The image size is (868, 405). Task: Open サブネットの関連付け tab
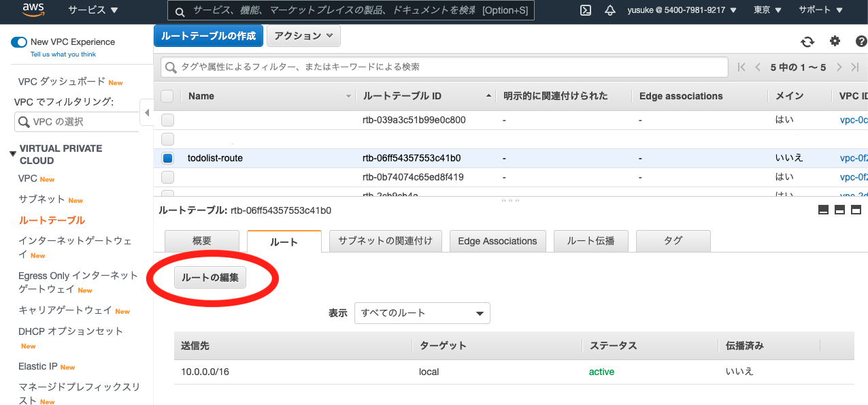(x=385, y=241)
